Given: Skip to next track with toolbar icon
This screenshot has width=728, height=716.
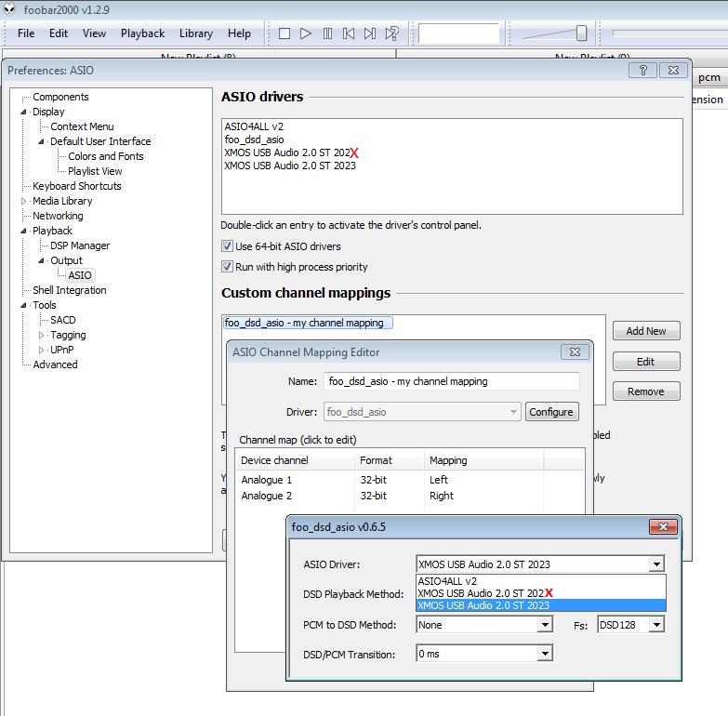Looking at the screenshot, I should pos(370,33).
